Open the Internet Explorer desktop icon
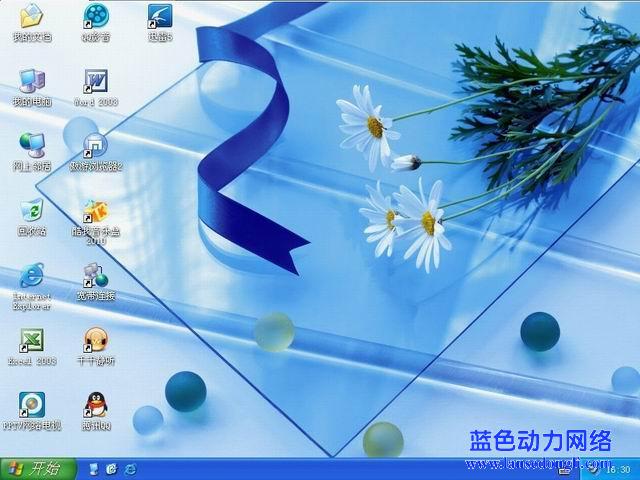 tap(32, 275)
